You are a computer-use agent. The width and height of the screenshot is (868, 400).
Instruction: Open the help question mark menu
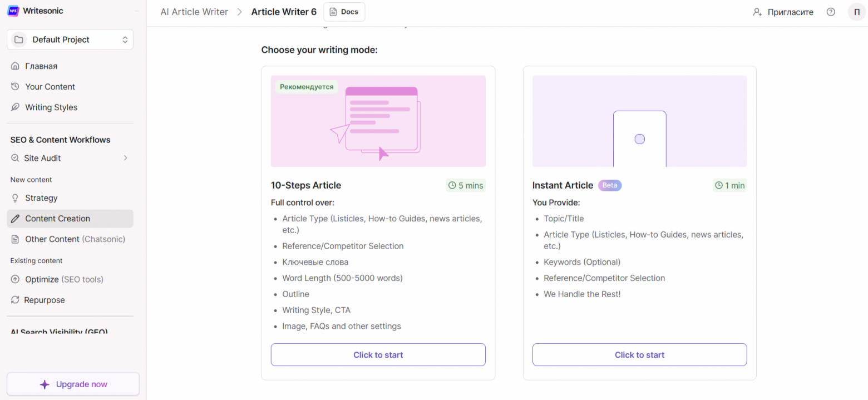[x=831, y=12]
